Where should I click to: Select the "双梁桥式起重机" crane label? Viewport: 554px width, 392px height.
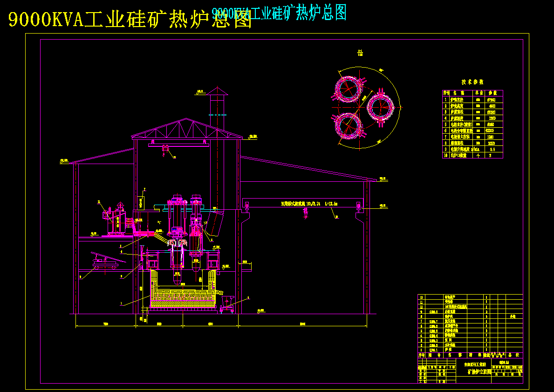(293, 204)
